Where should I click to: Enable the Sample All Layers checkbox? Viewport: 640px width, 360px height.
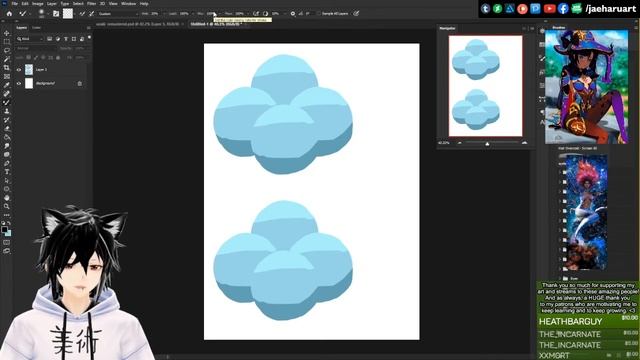[x=319, y=13]
